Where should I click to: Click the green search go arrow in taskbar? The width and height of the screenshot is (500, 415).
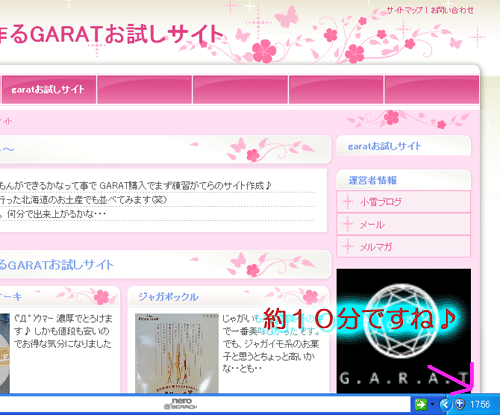click(x=420, y=404)
